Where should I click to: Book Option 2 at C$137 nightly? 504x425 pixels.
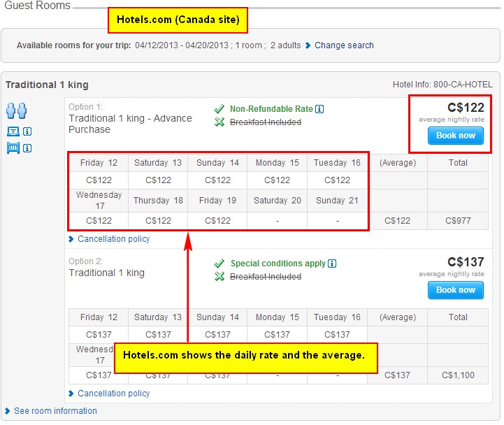pyautogui.click(x=456, y=290)
